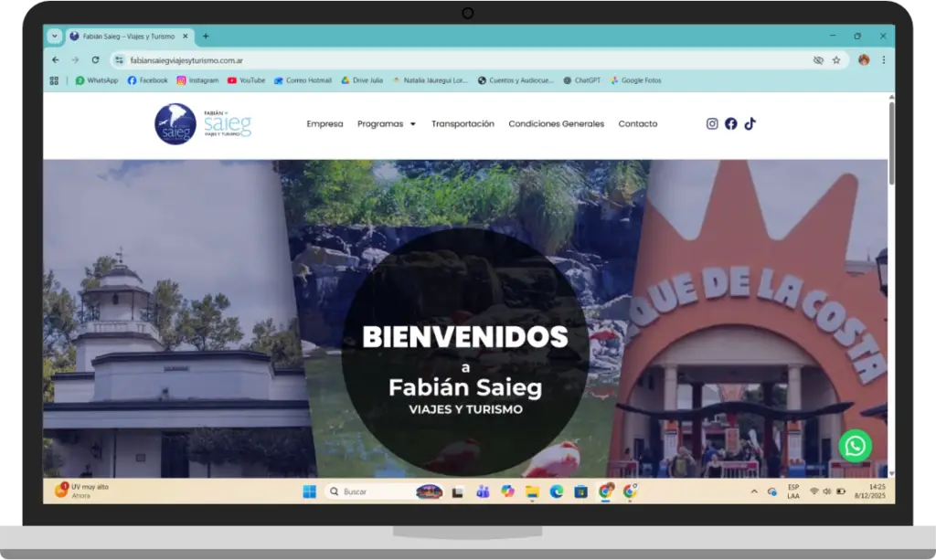Bookmark this page with the star icon

pyautogui.click(x=836, y=60)
